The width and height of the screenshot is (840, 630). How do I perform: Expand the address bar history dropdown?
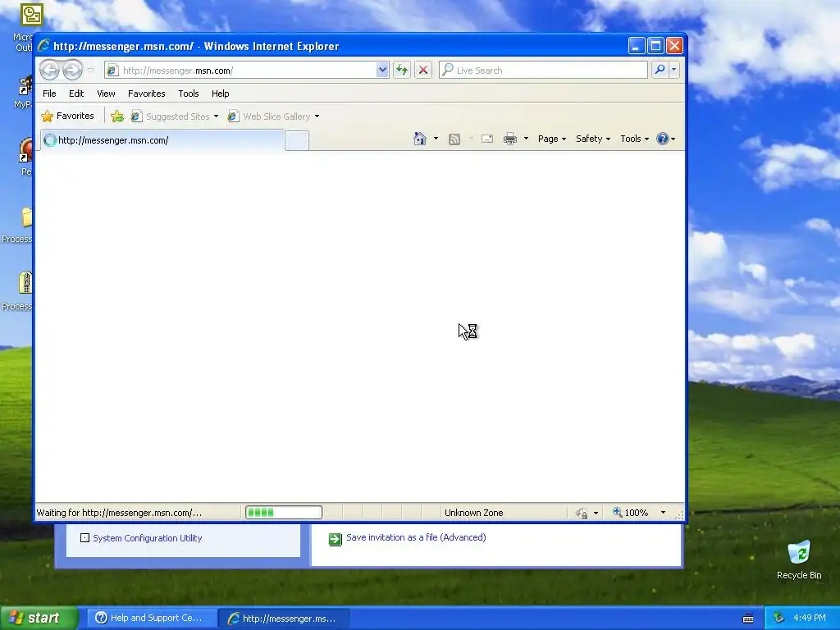382,71
